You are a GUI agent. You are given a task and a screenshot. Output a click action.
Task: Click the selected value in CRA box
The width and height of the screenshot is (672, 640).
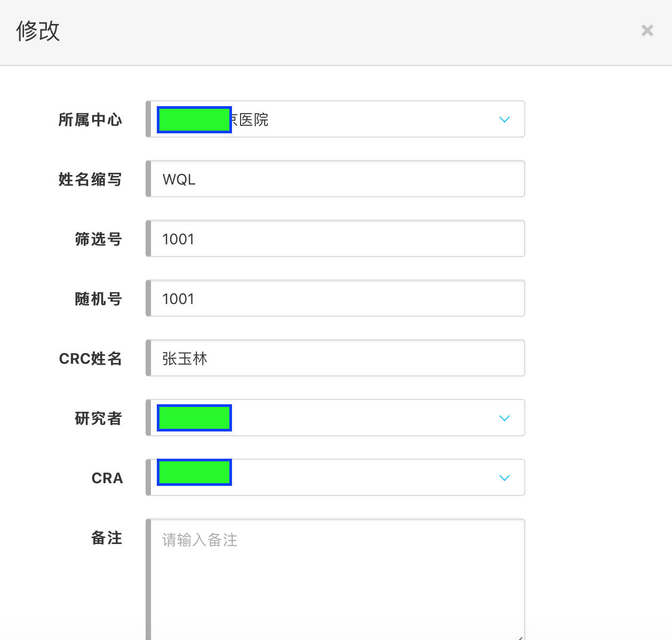[x=194, y=473]
